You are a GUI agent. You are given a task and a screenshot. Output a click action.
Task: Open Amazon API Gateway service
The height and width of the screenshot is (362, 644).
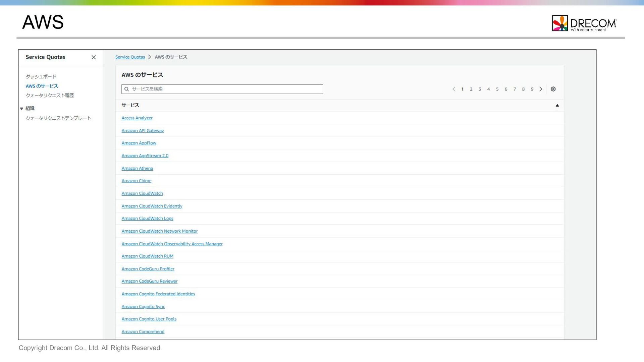143,131
